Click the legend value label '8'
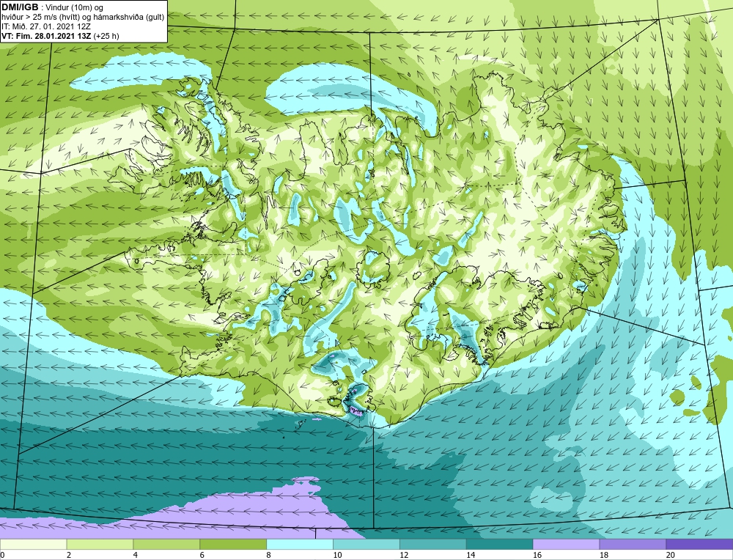The width and height of the screenshot is (733, 560). coord(269,555)
